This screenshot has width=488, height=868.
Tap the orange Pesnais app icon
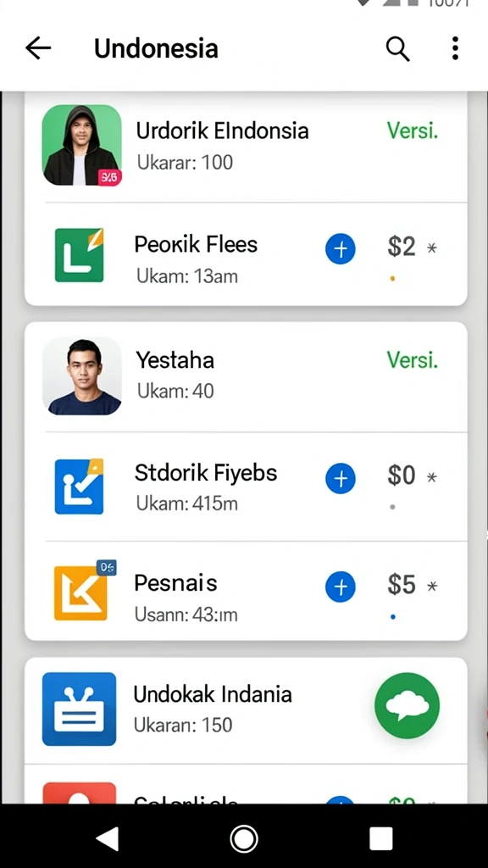click(x=82, y=591)
